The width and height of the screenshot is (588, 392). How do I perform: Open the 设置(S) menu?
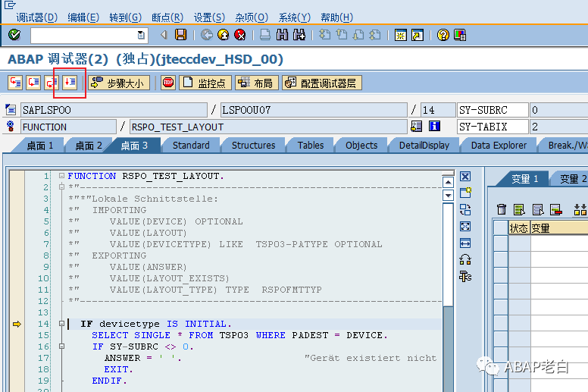coord(209,17)
